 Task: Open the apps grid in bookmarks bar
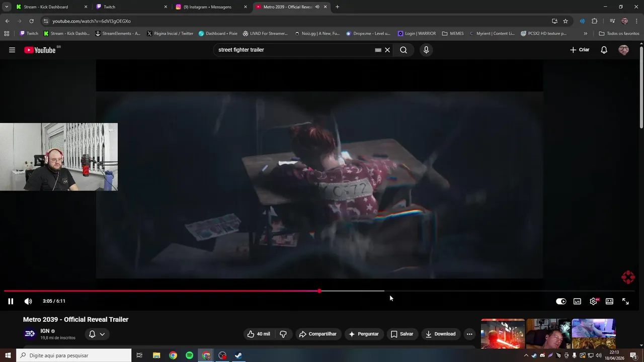coord(7,34)
